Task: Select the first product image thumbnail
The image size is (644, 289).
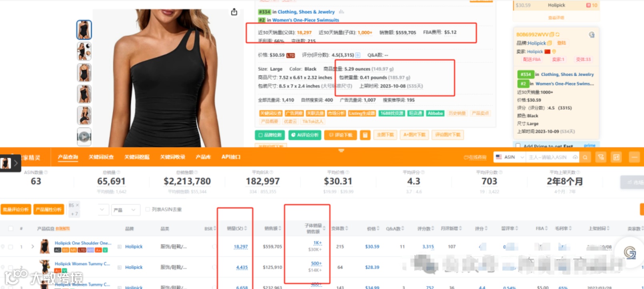Action: pos(84,30)
